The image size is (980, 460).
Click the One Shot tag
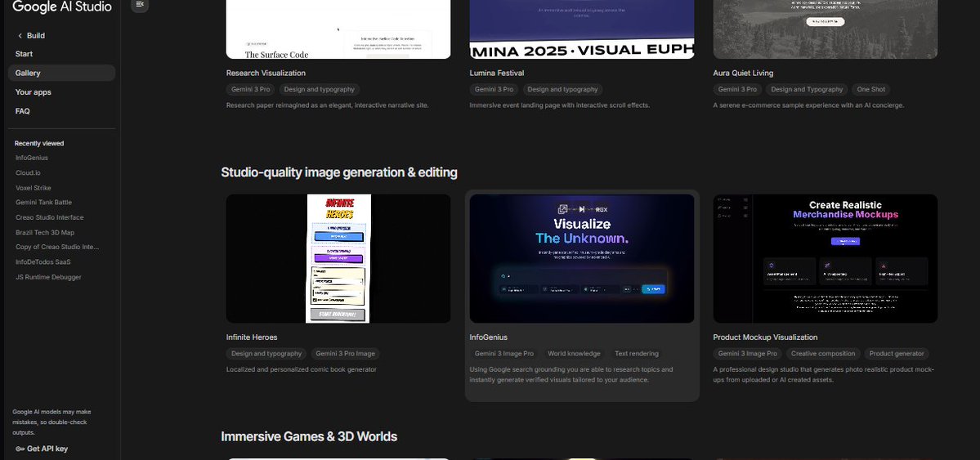tap(871, 89)
